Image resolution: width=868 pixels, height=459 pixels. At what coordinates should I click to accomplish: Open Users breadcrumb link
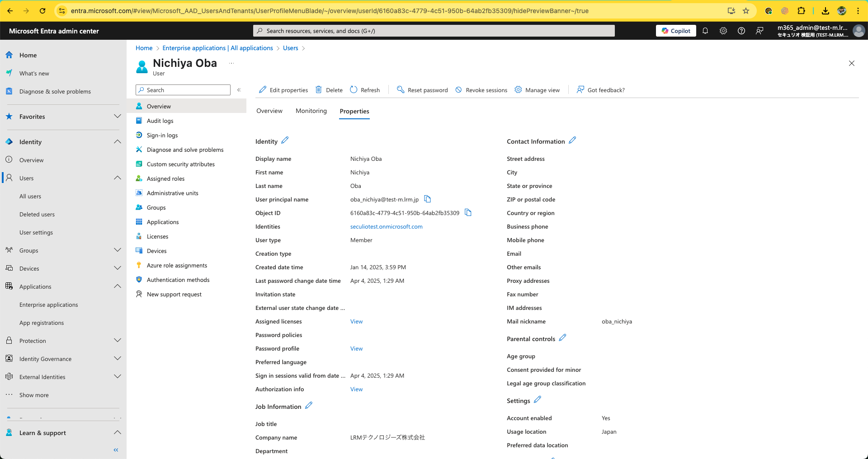(291, 48)
